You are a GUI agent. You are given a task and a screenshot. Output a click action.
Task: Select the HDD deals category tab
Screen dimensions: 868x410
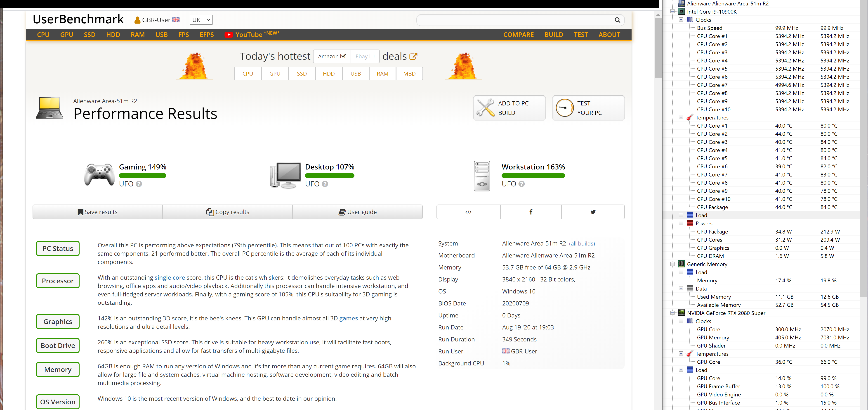point(328,74)
